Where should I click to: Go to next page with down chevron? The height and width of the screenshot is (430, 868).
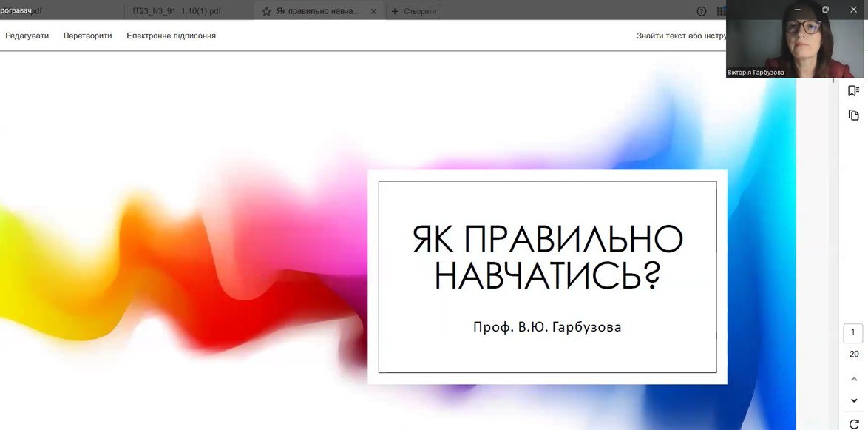854,400
